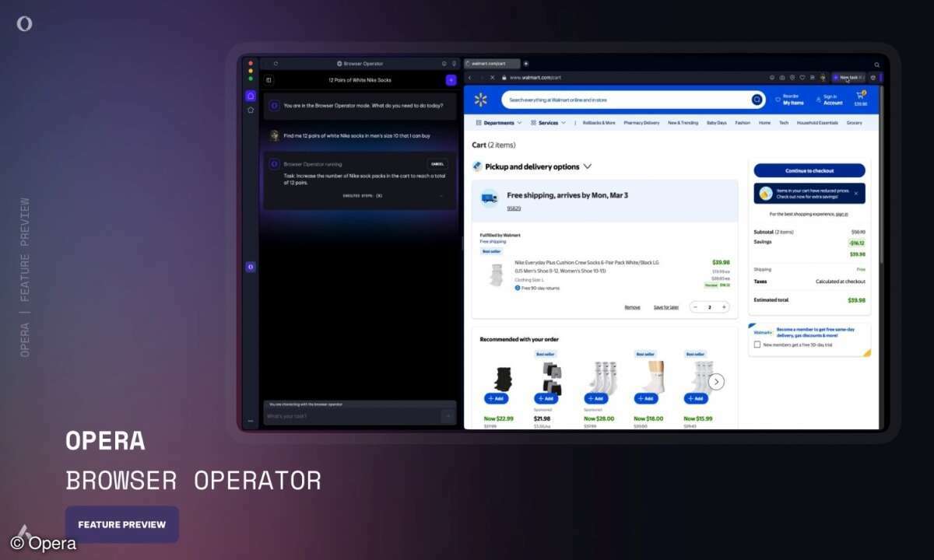Click the Walmart spark logo
This screenshot has width=934, height=560.
pos(481,100)
